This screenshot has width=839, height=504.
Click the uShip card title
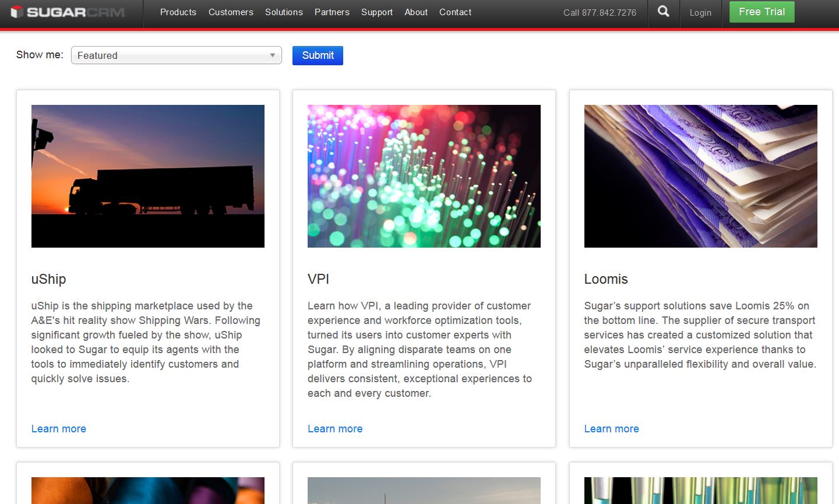coord(48,279)
